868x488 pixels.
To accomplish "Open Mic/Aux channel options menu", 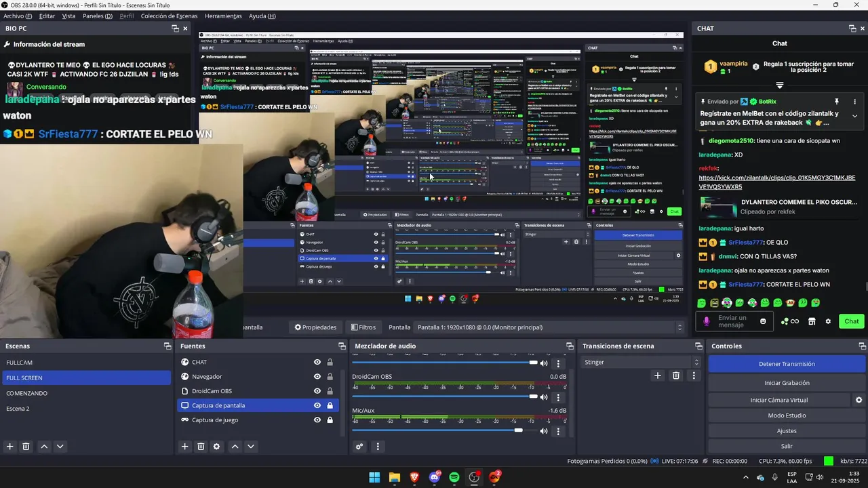I will pos(559,430).
